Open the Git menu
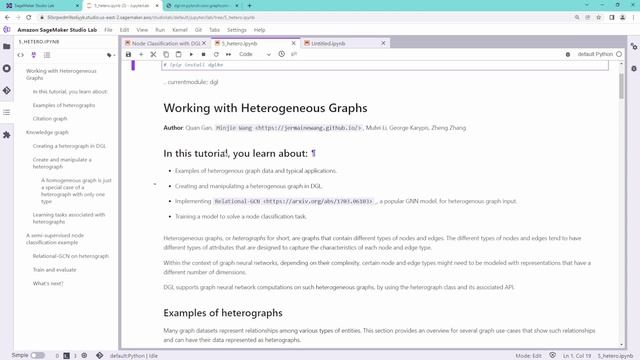This screenshot has width=640, height=360. tap(198, 30)
